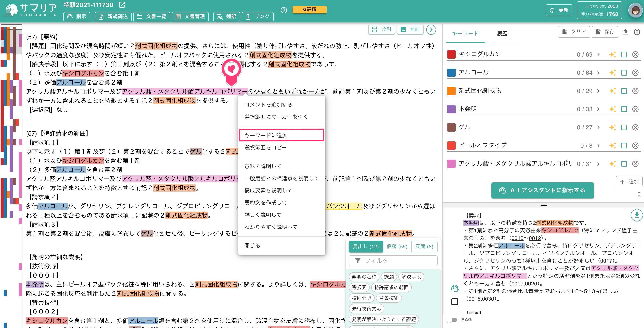
Task: Expand the アルコール keyword chevron
Action: click(x=598, y=73)
